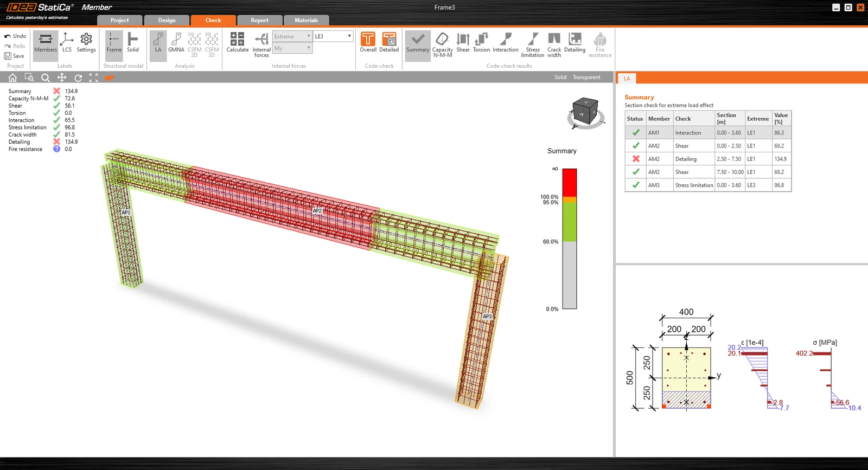The width and height of the screenshot is (868, 470).
Task: Open the Extreme dropdown
Action: (x=292, y=36)
